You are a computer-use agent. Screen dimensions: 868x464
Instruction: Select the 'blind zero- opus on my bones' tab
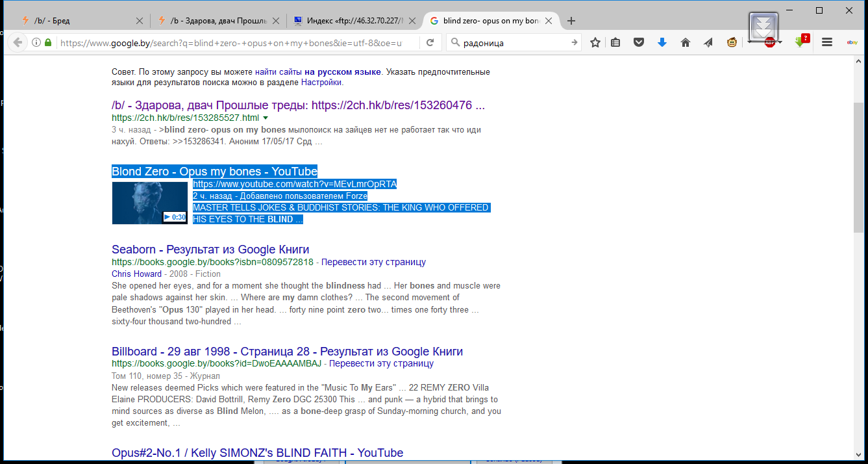(491, 21)
